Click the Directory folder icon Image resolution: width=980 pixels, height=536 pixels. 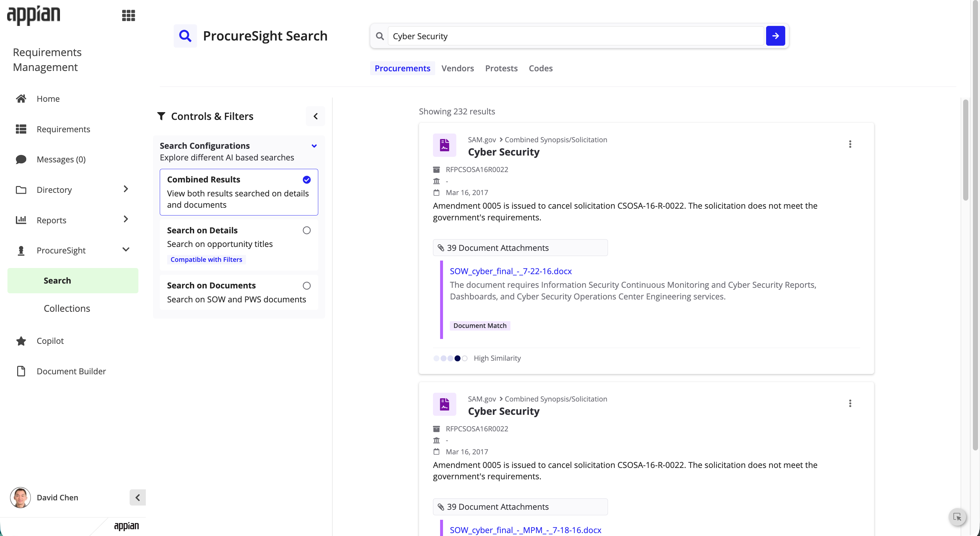click(x=21, y=190)
